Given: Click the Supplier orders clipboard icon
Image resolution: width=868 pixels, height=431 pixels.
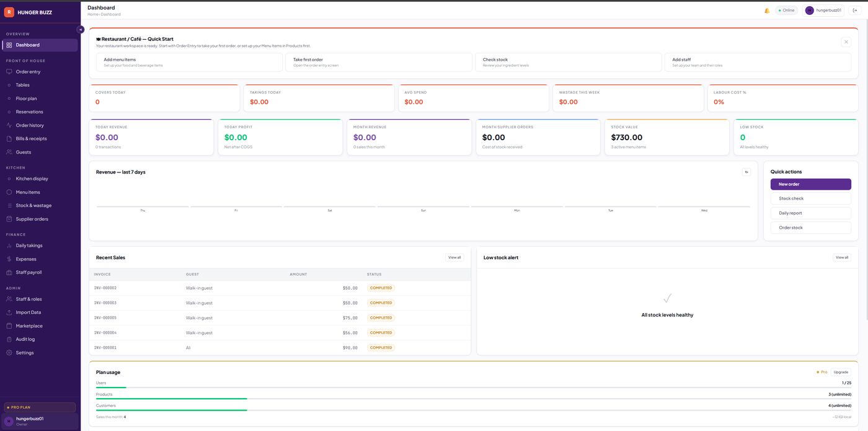Looking at the screenshot, I should pyautogui.click(x=9, y=219).
